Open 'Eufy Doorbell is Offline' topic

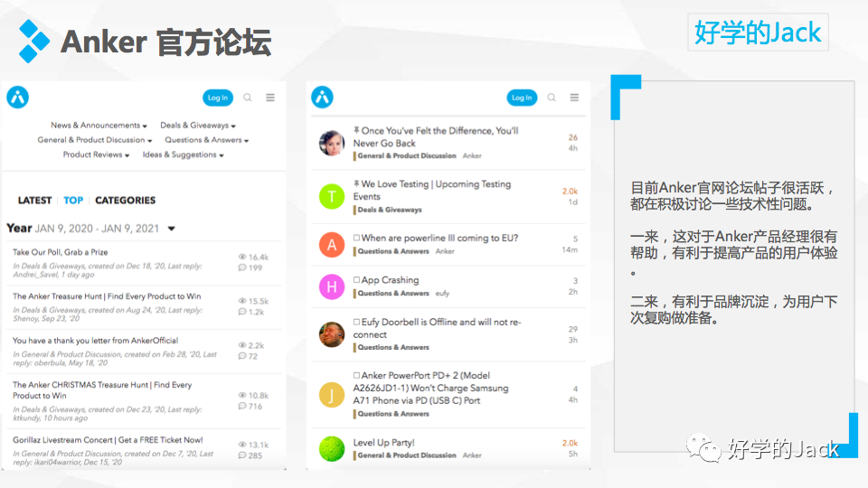coord(438,328)
